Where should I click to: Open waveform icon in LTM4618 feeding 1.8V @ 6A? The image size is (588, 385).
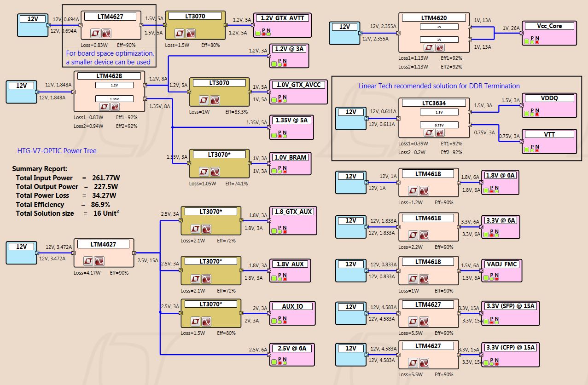pos(424,190)
